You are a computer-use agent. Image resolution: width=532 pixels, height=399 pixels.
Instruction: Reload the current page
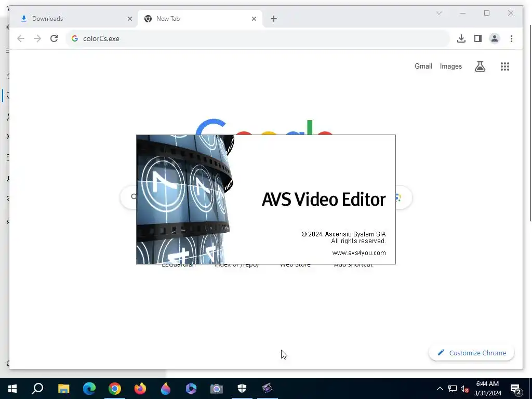click(54, 38)
